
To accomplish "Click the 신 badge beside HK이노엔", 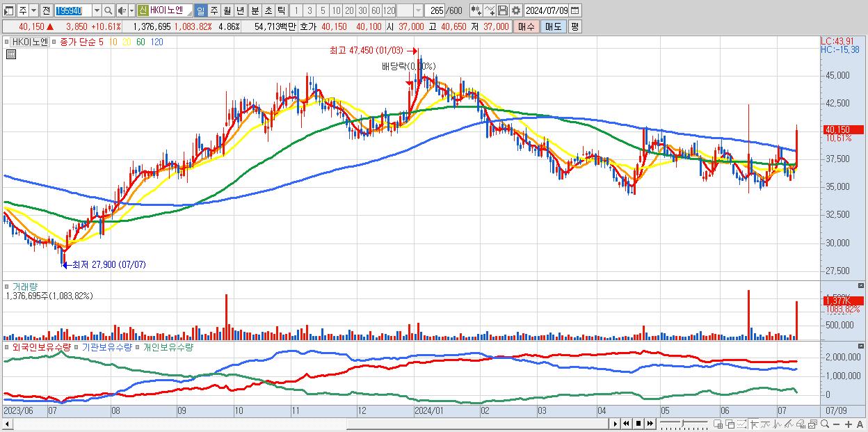I will (143, 10).
